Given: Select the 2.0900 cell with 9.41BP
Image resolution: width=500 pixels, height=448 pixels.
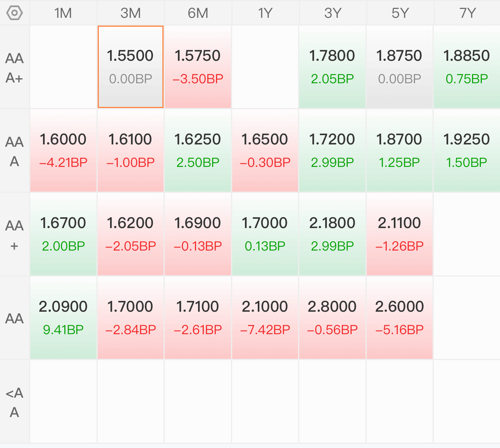Looking at the screenshot, I should coord(63,318).
